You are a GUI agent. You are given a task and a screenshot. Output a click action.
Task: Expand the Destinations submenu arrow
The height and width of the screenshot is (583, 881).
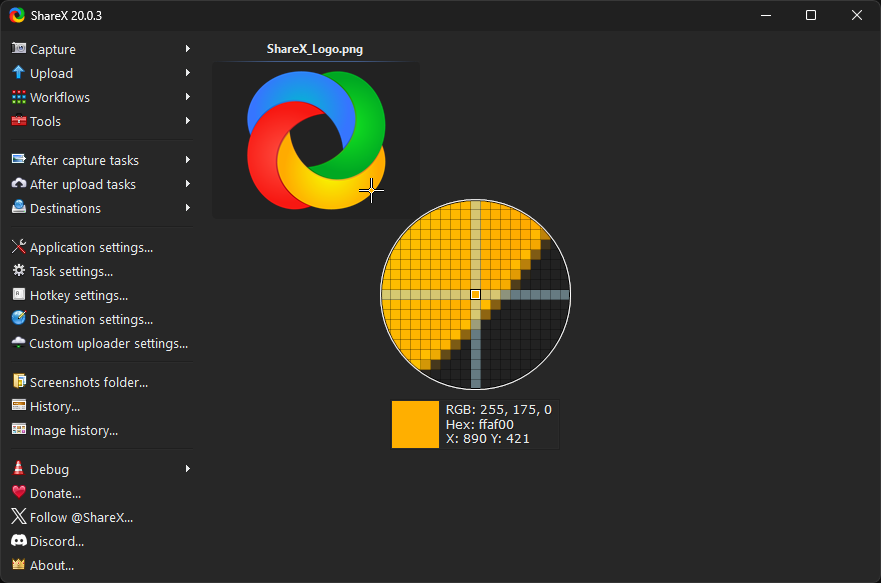188,208
